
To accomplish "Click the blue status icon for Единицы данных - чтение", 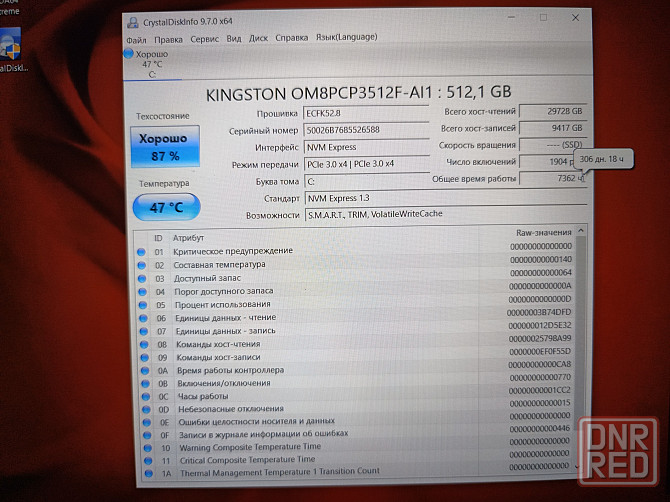I will click(x=144, y=318).
